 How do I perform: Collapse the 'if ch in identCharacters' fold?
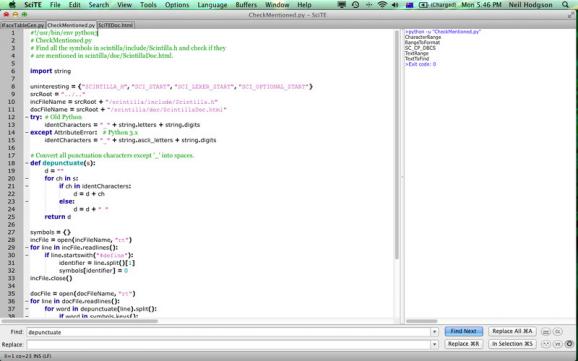27,186
